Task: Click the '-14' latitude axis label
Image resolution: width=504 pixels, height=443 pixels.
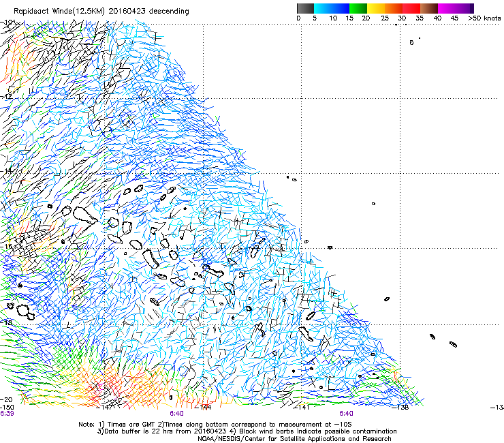Action: pyautogui.click(x=5, y=171)
